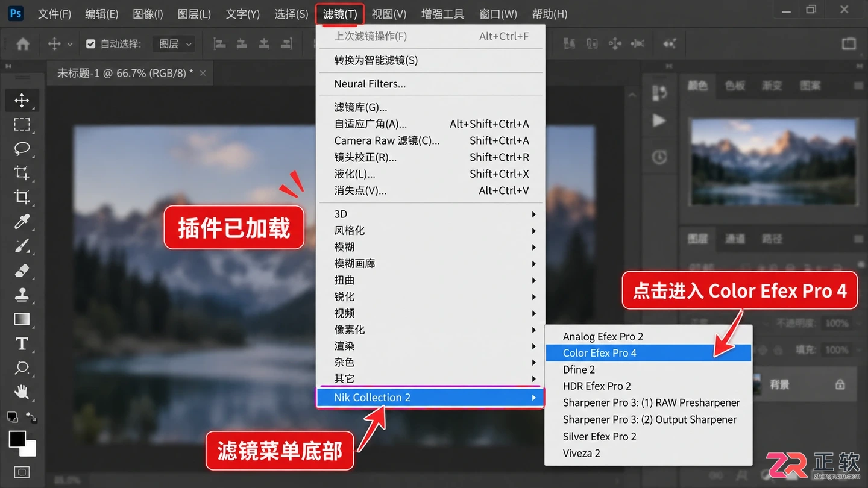Viewport: 868px width, 488px height.
Task: Swap foreground and background colors
Action: pyautogui.click(x=31, y=417)
